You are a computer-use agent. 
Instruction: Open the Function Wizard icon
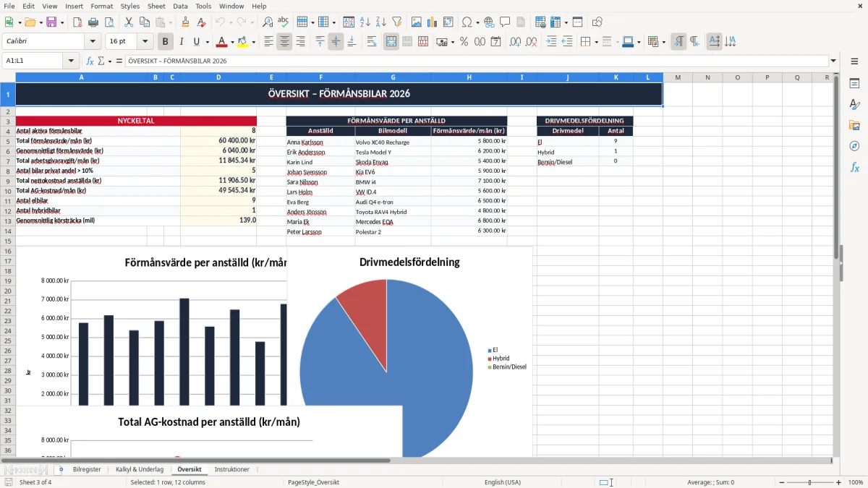pos(90,61)
